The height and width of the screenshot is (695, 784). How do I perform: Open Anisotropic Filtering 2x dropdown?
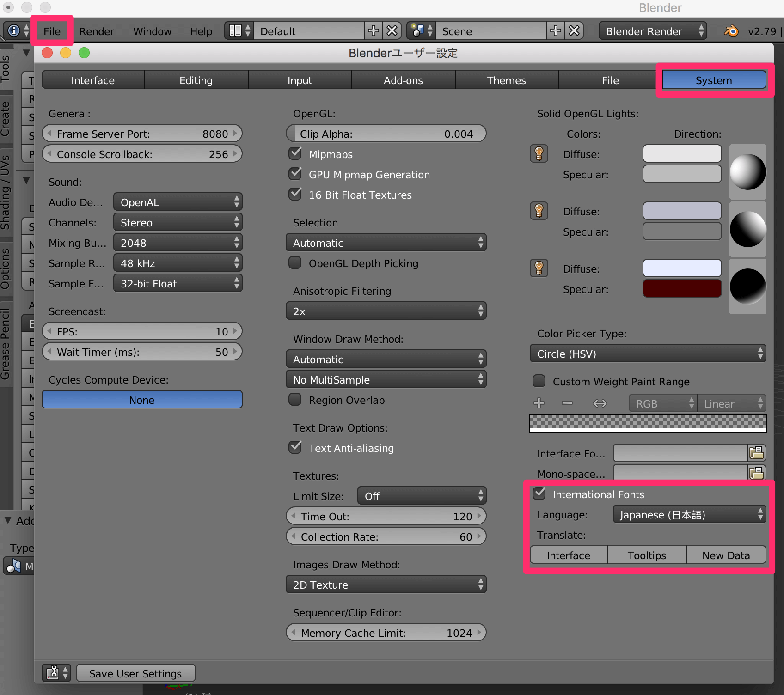point(386,311)
